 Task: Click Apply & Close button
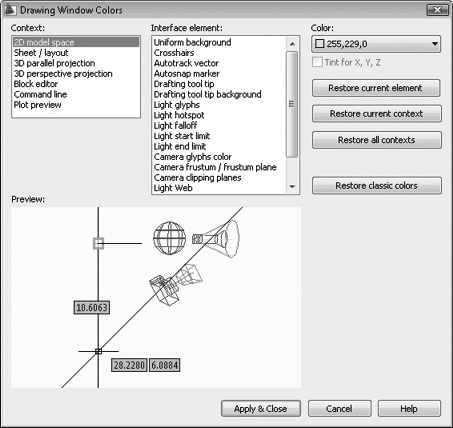pos(261,409)
